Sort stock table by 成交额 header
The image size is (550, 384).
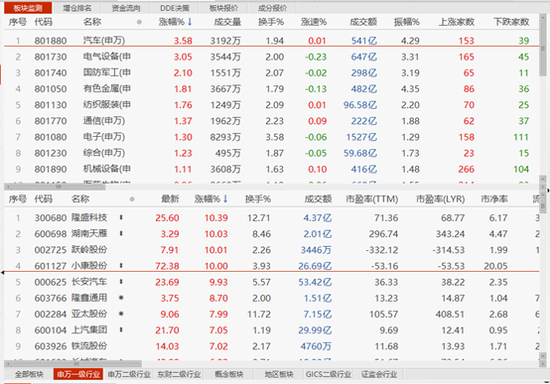[x=318, y=199]
